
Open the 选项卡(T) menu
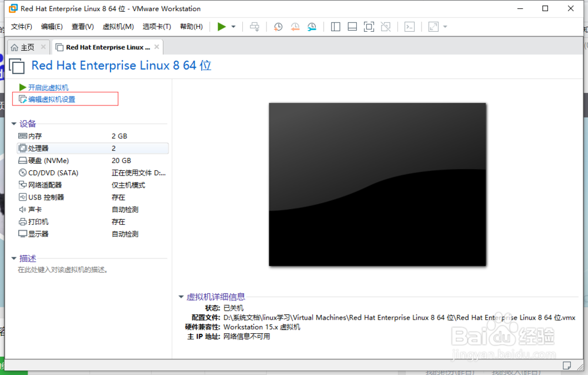157,26
